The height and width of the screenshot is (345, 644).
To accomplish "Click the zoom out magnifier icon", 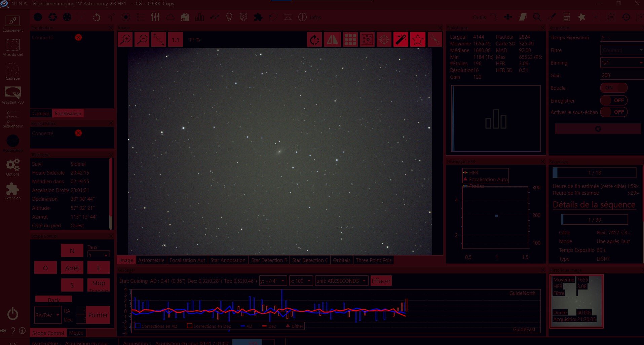I will pyautogui.click(x=142, y=40).
